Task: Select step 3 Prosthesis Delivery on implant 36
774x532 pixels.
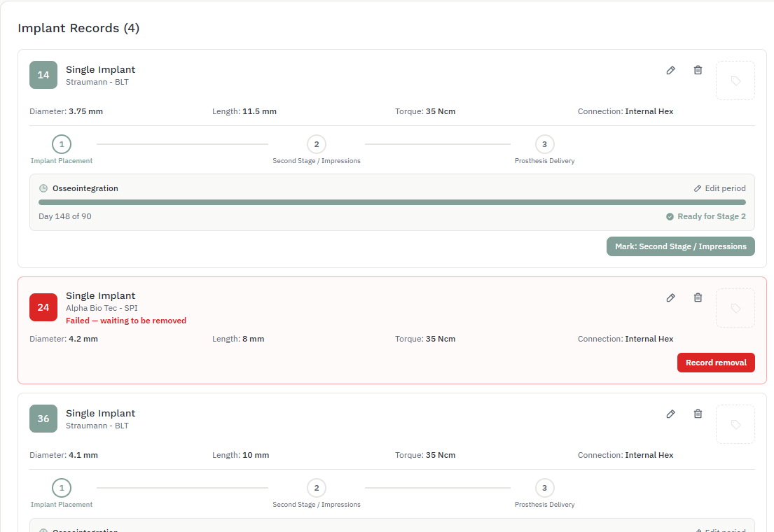Action: pos(544,488)
